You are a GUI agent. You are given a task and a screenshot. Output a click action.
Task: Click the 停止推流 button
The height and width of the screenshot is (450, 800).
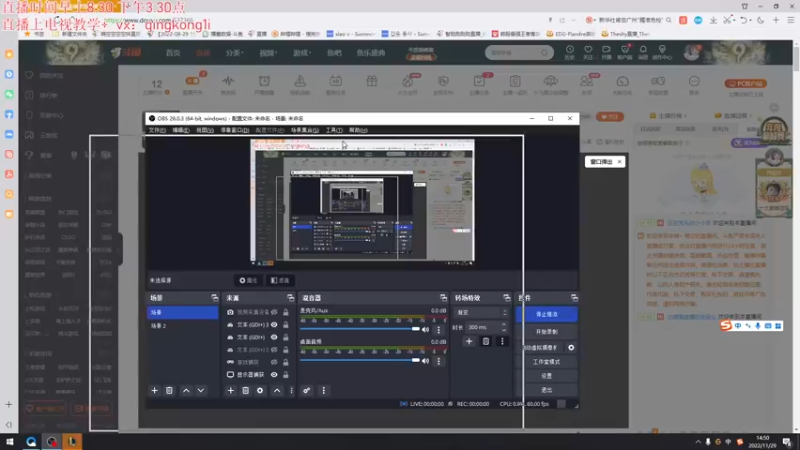point(546,314)
